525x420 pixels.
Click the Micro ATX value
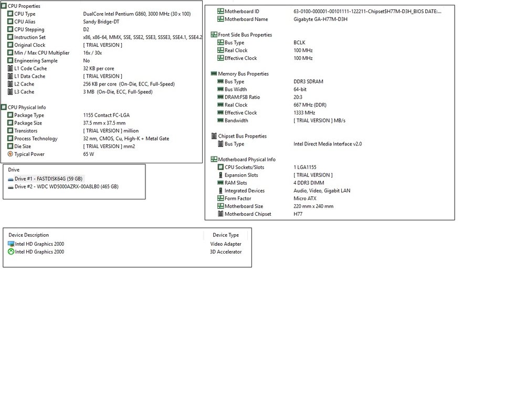click(305, 198)
